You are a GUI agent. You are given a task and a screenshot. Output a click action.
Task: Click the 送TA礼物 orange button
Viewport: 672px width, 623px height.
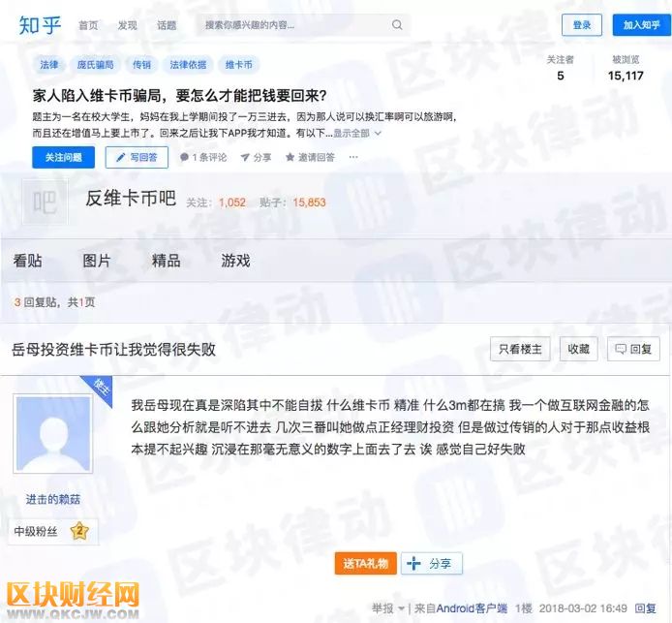click(365, 563)
